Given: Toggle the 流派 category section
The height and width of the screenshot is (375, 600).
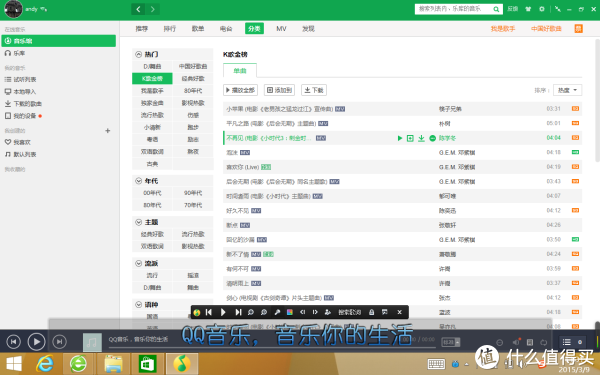Looking at the screenshot, I should (139, 263).
